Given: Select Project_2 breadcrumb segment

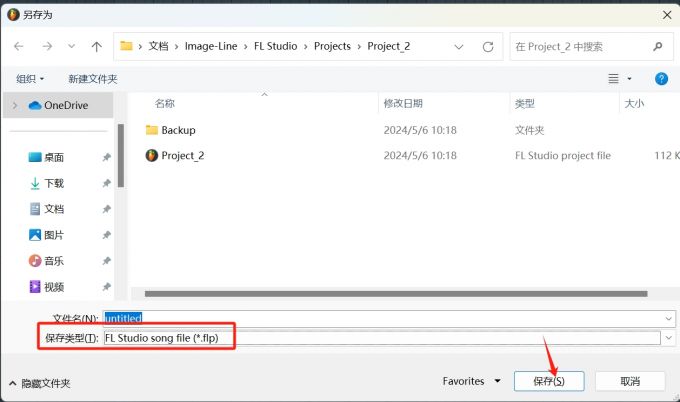Looking at the screenshot, I should [x=389, y=46].
